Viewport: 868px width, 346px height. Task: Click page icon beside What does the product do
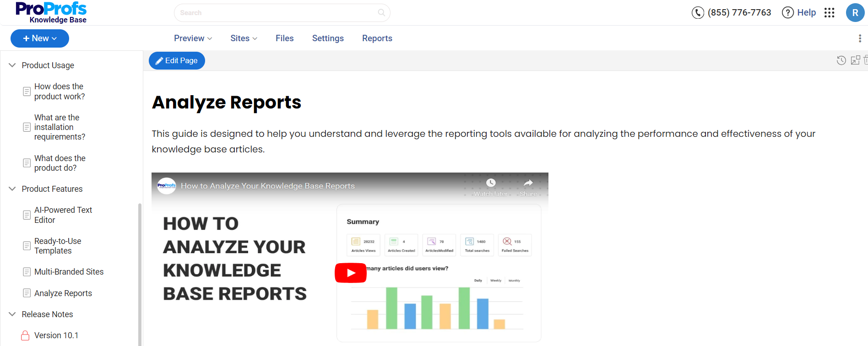[x=27, y=163]
